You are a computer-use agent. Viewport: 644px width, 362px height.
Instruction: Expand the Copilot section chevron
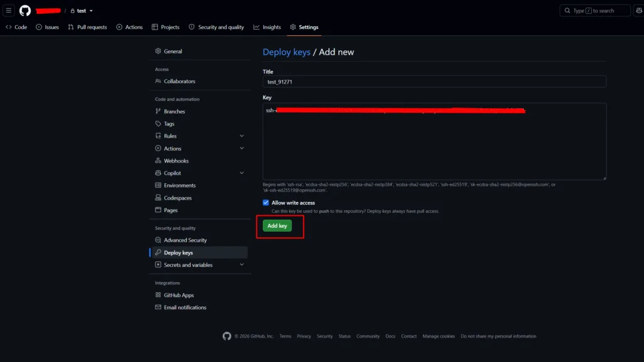(242, 173)
